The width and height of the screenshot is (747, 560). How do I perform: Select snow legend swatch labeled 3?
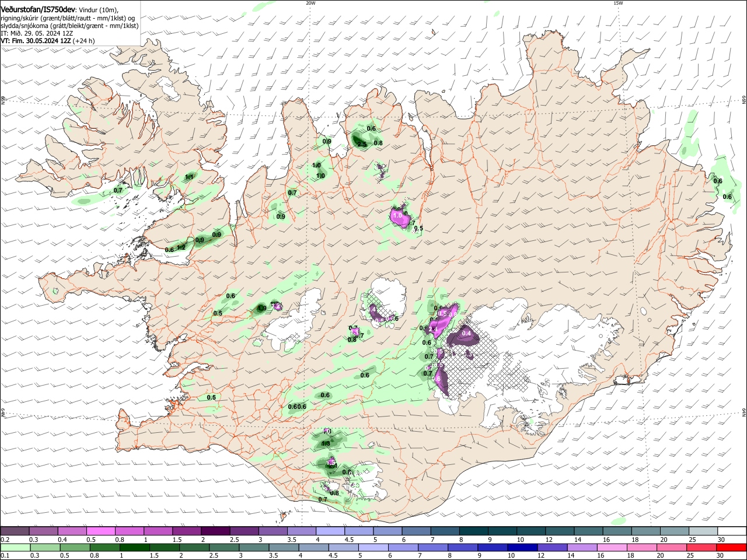273,531
